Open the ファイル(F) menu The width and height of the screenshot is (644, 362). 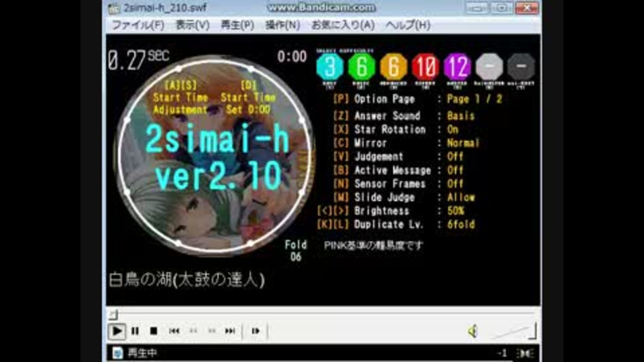coord(138,25)
